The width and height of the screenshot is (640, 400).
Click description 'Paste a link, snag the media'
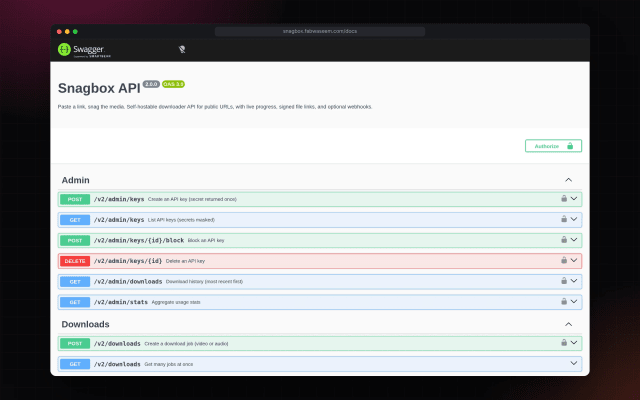pyautogui.click(x=215, y=107)
